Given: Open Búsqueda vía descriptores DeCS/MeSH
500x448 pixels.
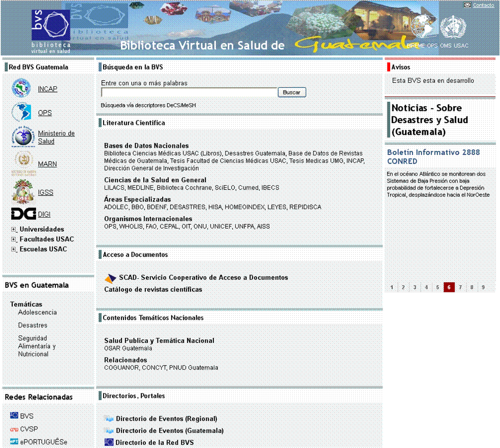Looking at the screenshot, I should (148, 105).
